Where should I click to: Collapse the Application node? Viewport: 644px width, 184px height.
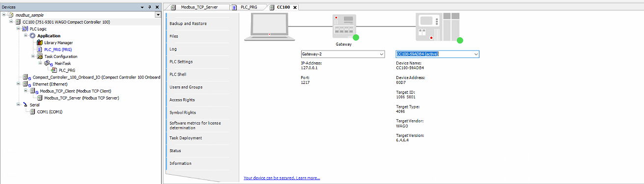click(x=25, y=36)
